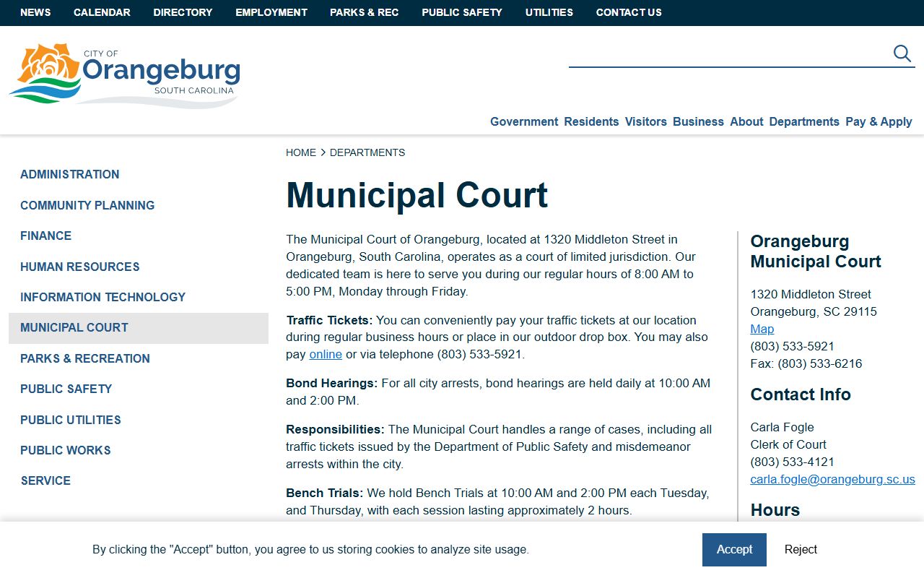Open PUBLIC SAFETY in the top bar
Image resolution: width=924 pixels, height=578 pixels.
pyautogui.click(x=462, y=12)
